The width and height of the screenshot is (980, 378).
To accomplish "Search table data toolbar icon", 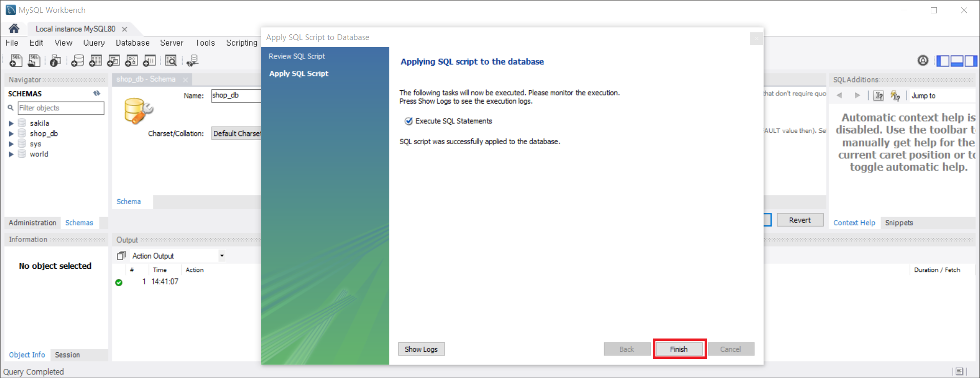I will coord(171,61).
